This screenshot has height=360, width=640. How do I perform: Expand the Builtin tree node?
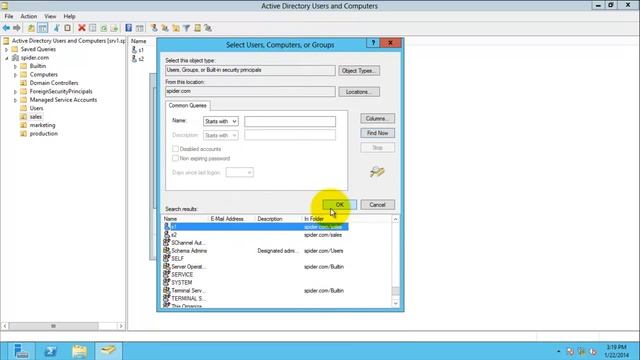[16, 66]
